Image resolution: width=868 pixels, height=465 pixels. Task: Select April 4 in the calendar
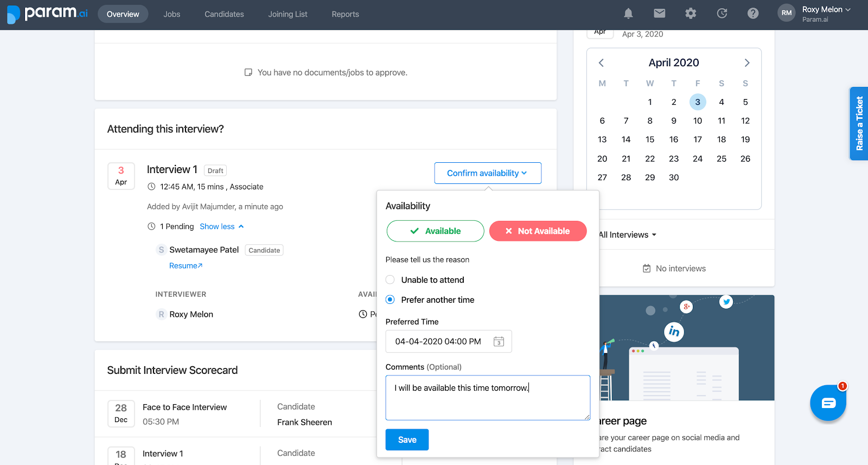(x=722, y=102)
